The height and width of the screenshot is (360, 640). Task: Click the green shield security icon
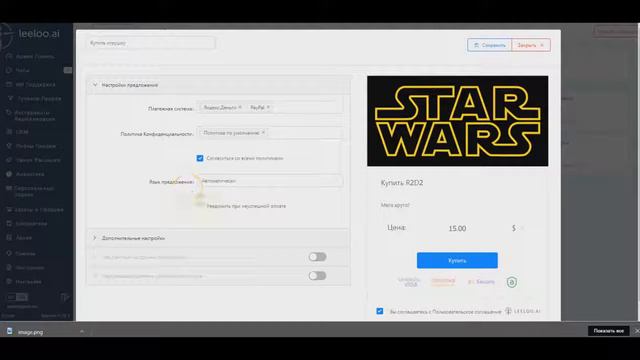[x=512, y=282]
